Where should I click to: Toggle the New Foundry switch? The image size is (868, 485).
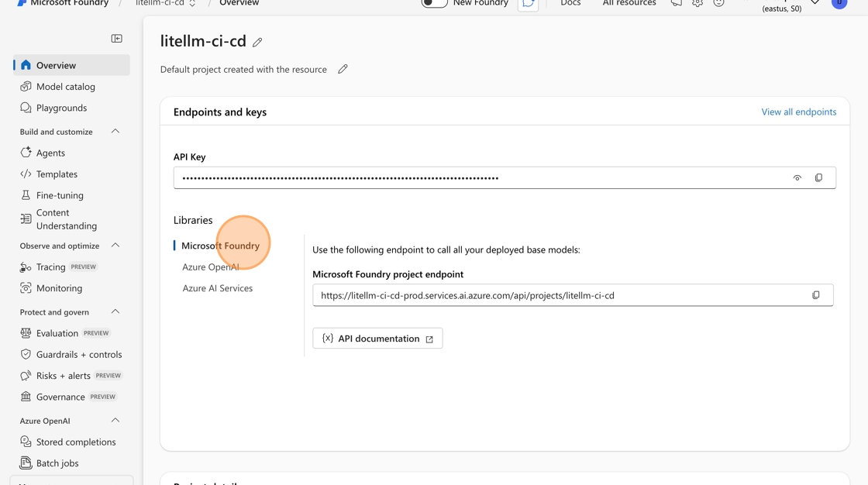[434, 4]
